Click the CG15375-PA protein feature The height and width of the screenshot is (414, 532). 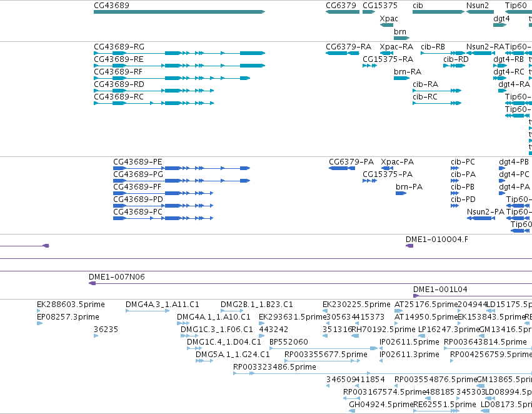coord(369,181)
